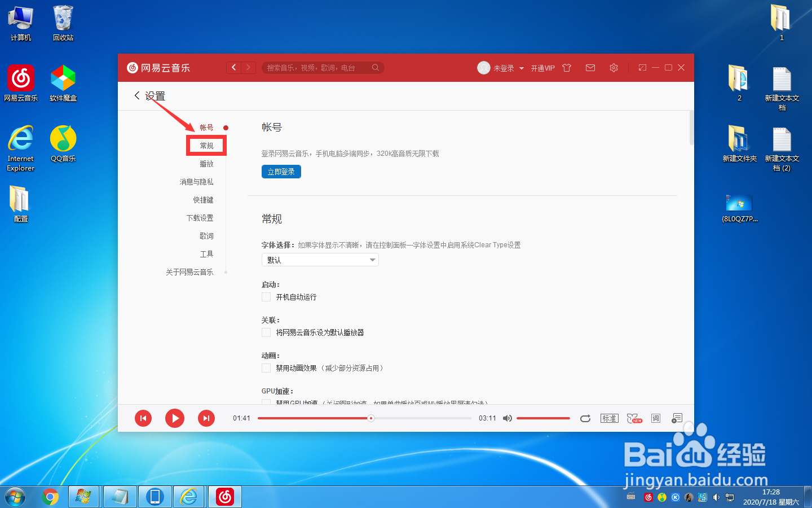The width and height of the screenshot is (812, 508).
Task: Open the 默认 font selection dropdown
Action: [320, 260]
